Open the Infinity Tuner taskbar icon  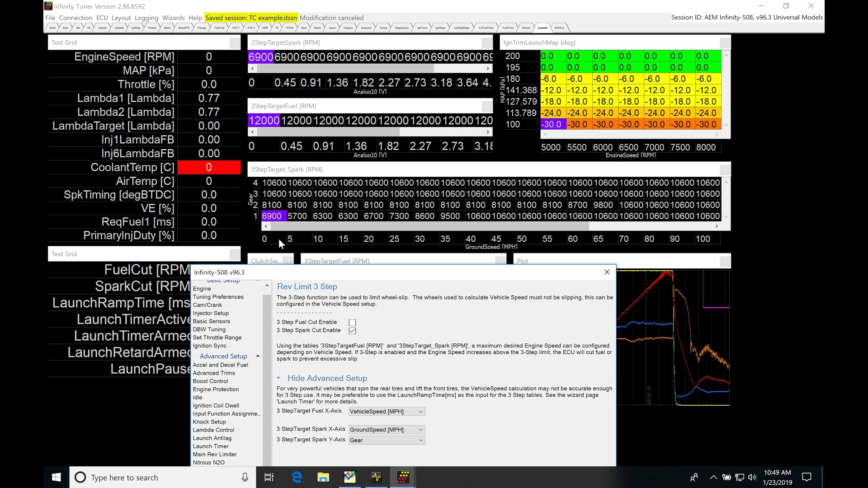tap(403, 477)
